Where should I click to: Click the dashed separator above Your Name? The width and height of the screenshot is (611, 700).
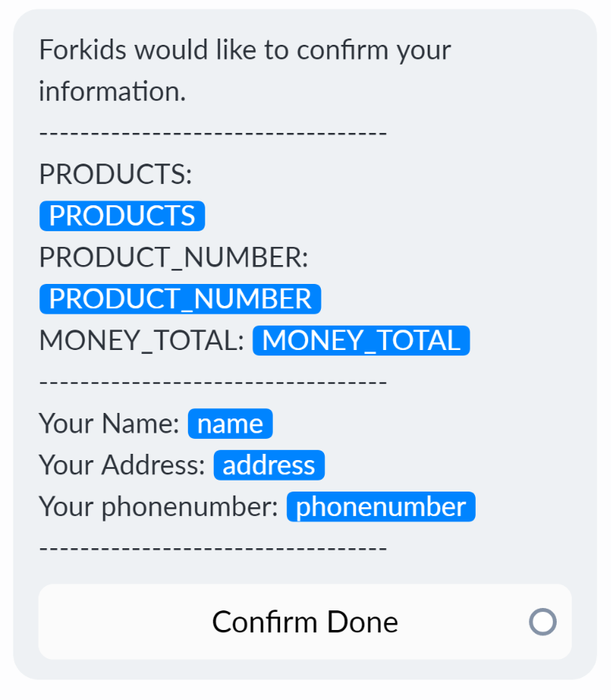click(212, 382)
